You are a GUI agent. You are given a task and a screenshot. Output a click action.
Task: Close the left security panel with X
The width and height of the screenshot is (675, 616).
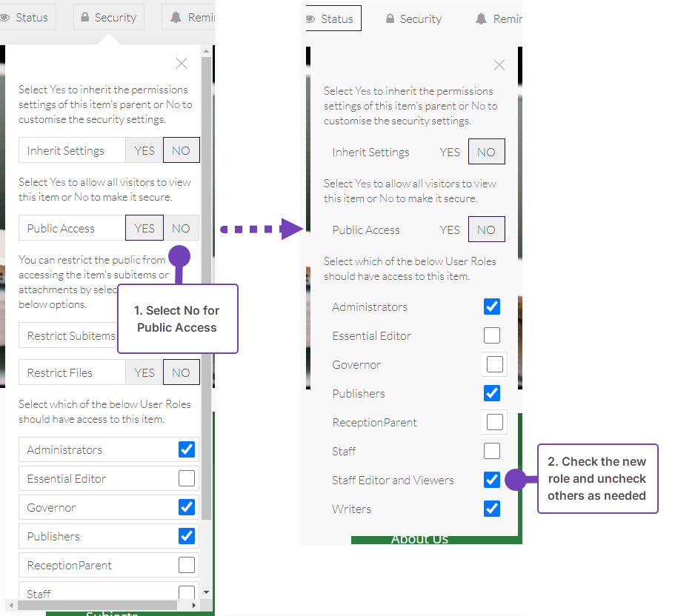point(182,64)
